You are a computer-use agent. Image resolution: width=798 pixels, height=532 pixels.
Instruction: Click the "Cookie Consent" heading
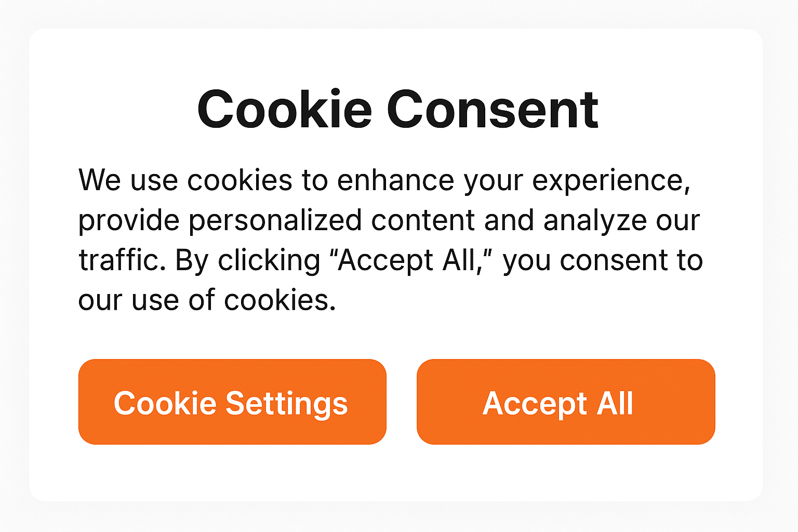[398, 110]
